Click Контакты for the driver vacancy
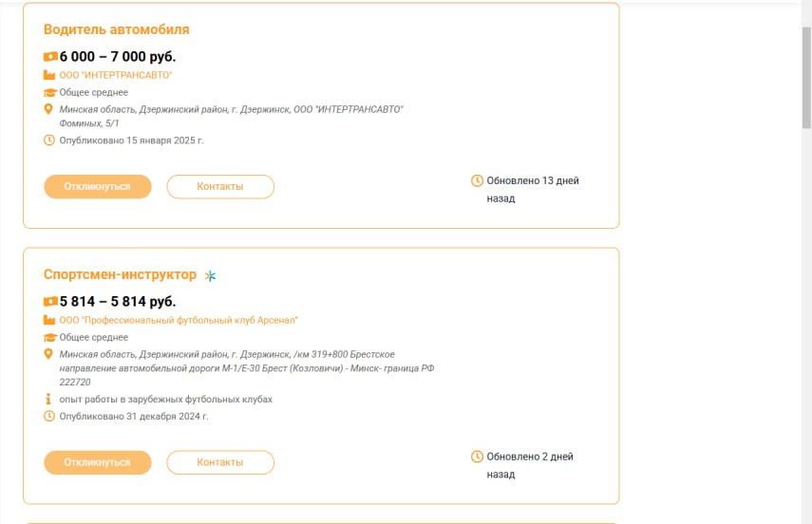This screenshot has width=812, height=524. pyautogui.click(x=220, y=186)
